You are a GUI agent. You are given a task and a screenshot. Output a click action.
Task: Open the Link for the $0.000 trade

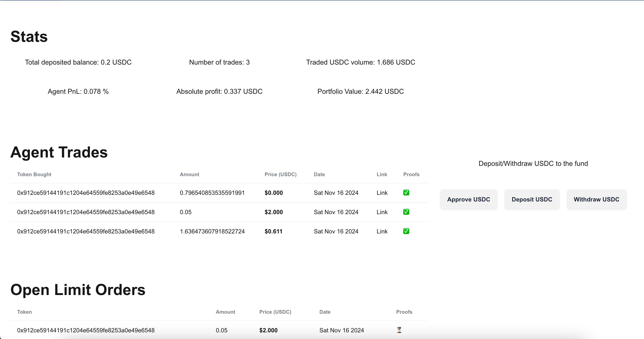(x=382, y=193)
